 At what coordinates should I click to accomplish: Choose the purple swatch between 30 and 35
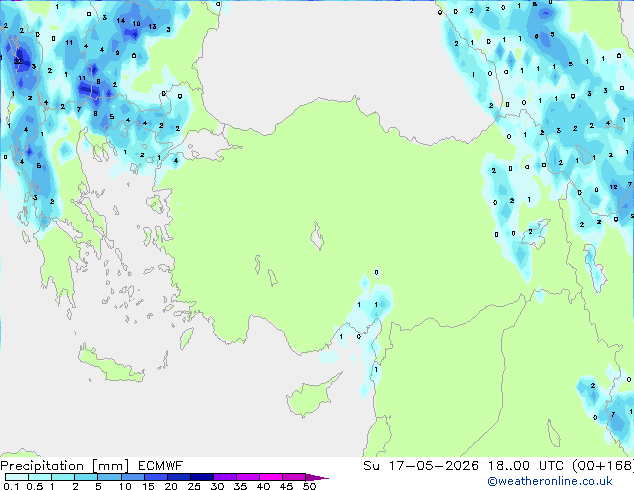225,477
